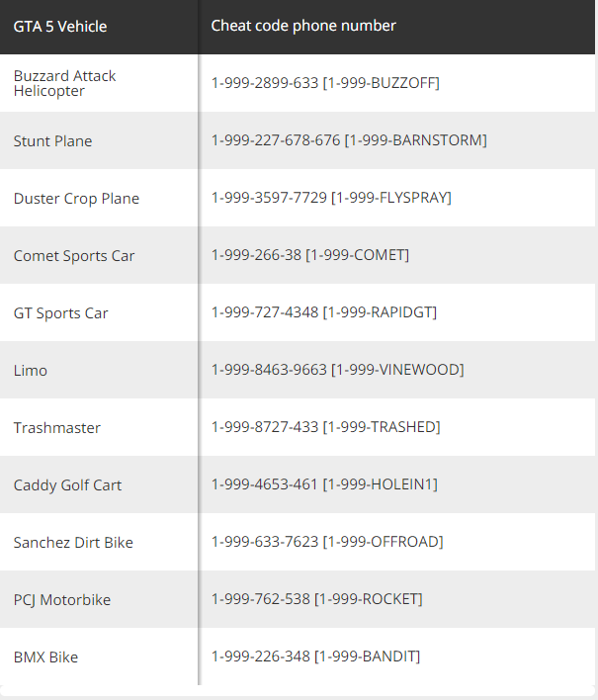Select the GT Sports Car cell
Image resolution: width=598 pixels, height=700 pixels.
click(x=60, y=313)
